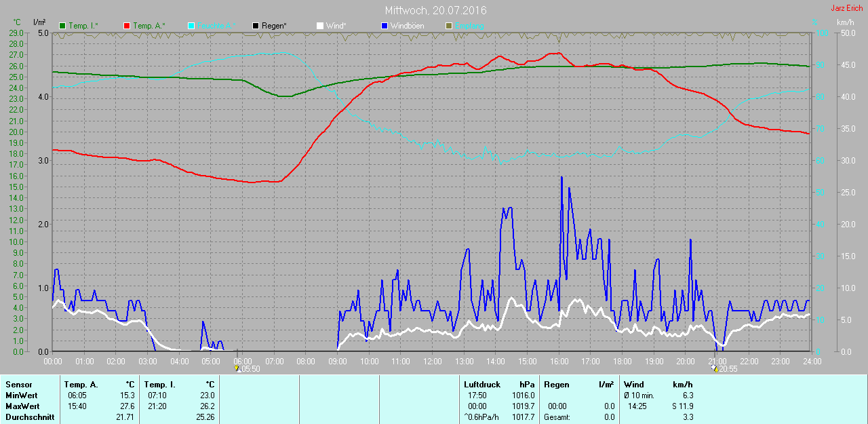Image resolution: width=868 pixels, height=424 pixels.
Task: Click the sunrise icon at 05:50
Action: point(237,369)
